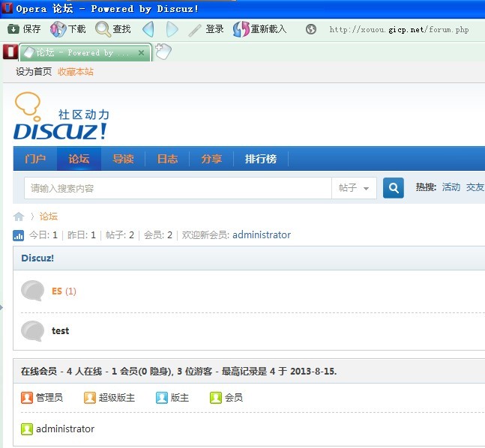Open the 帖子 search type dropdown
Screen dimensions: 485x448
(x=354, y=188)
